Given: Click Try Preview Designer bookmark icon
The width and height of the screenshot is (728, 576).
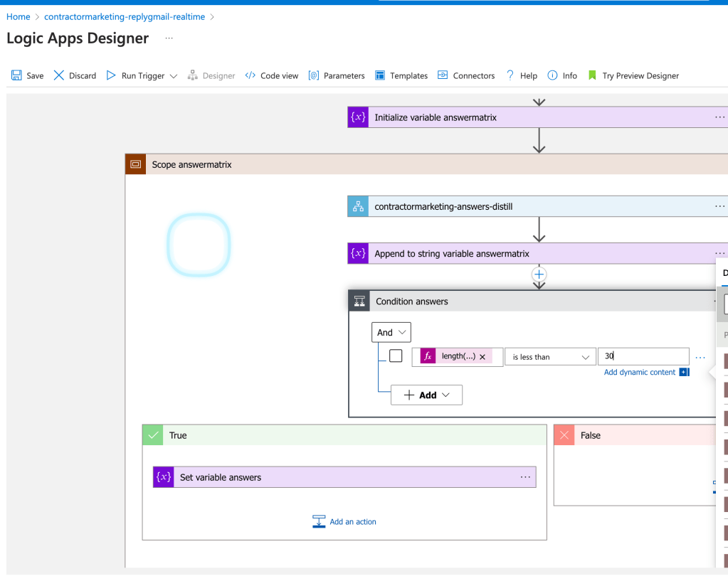Looking at the screenshot, I should [x=592, y=75].
